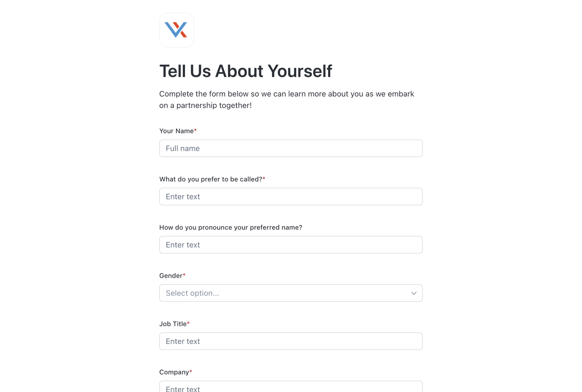Image resolution: width=582 pixels, height=392 pixels.
Task: Click the 'Gender' field label
Action: click(171, 276)
